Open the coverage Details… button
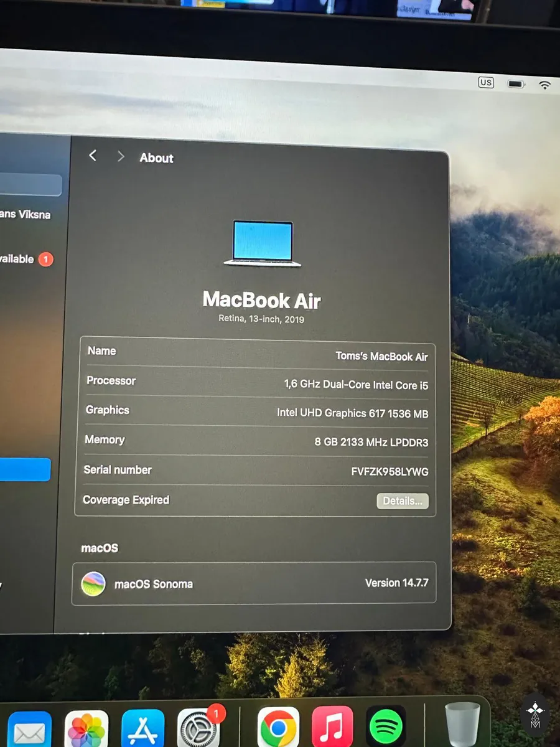This screenshot has height=747, width=560. click(x=403, y=501)
